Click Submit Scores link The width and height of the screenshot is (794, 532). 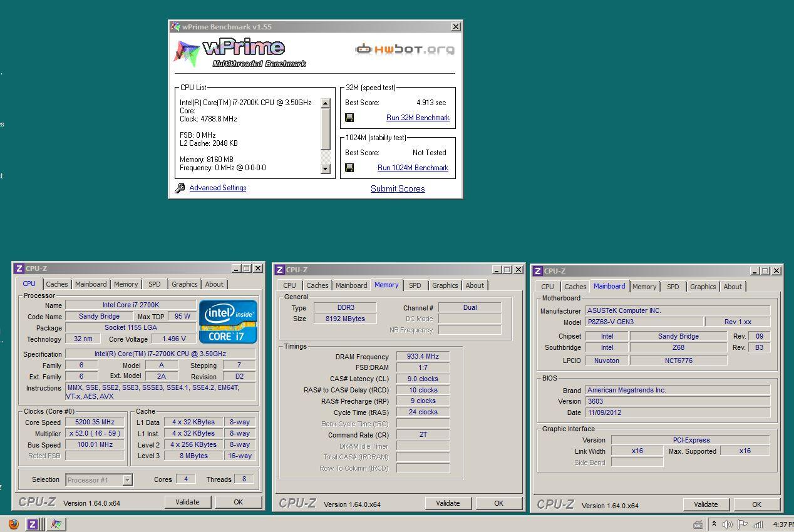pyautogui.click(x=398, y=188)
